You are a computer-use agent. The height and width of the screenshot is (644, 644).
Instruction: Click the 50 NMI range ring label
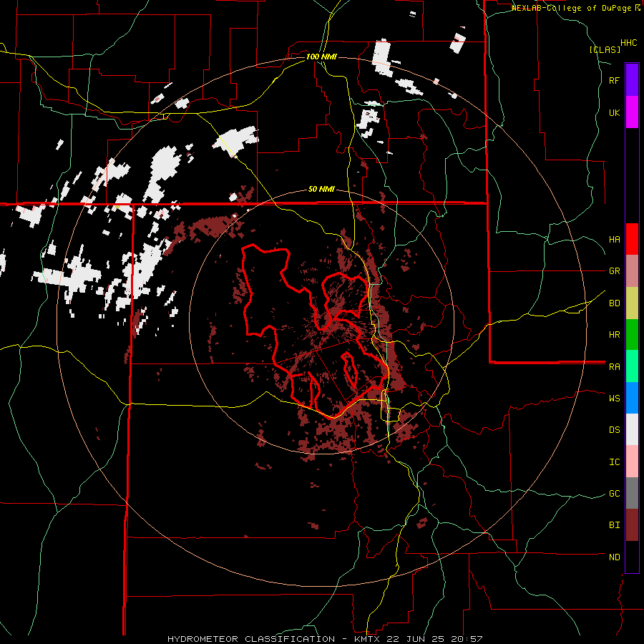(x=321, y=190)
